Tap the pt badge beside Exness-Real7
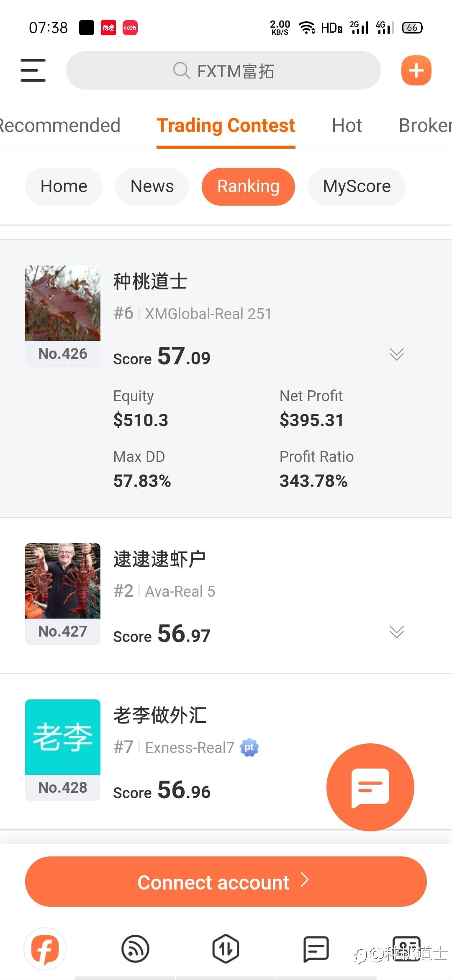Screen dimensions: 452x980 pyautogui.click(x=249, y=748)
